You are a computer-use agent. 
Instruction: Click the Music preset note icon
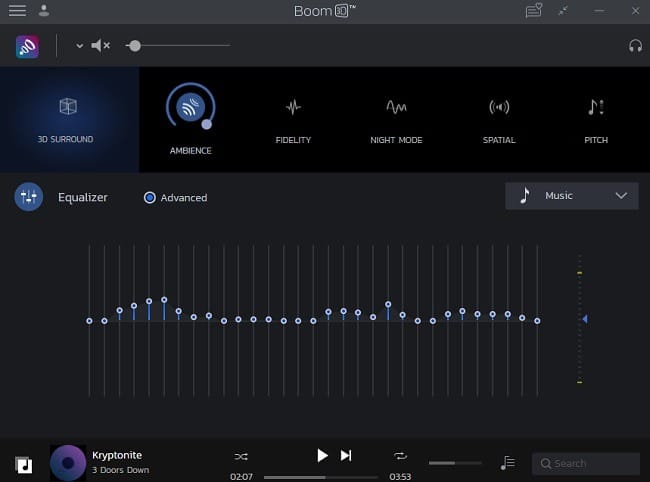coord(525,195)
